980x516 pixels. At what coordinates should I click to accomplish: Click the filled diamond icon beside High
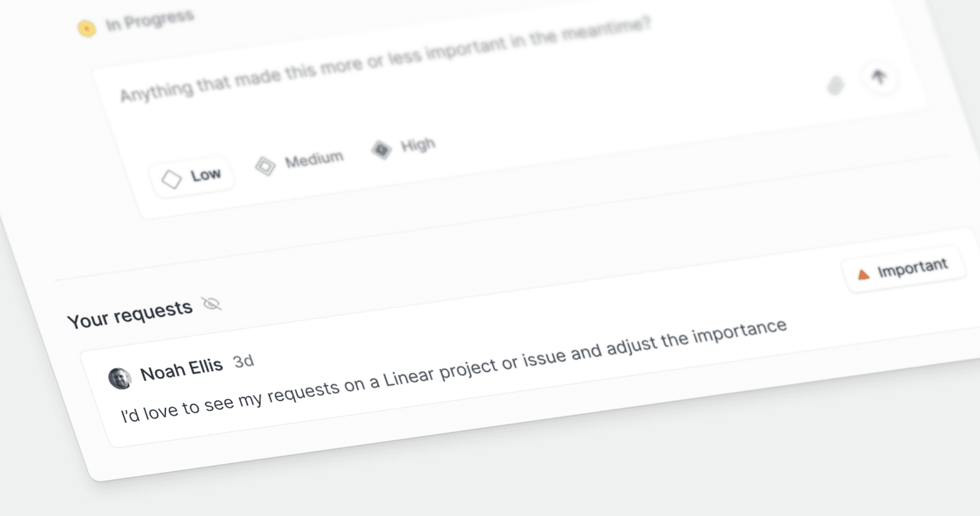(382, 150)
